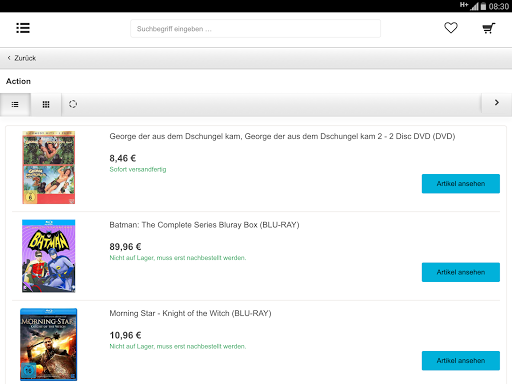
Task: Tap the circular refresh icon in toolbar
Action: 73,104
